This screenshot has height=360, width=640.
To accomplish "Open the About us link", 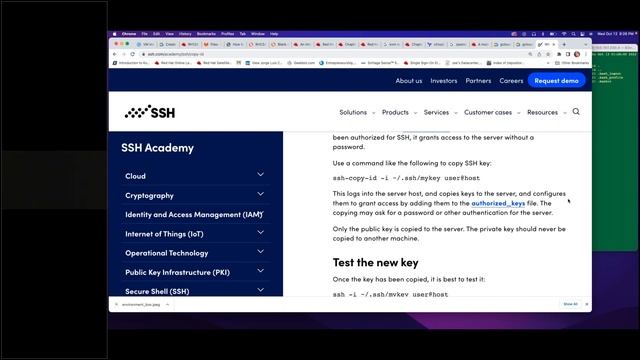I will click(409, 81).
